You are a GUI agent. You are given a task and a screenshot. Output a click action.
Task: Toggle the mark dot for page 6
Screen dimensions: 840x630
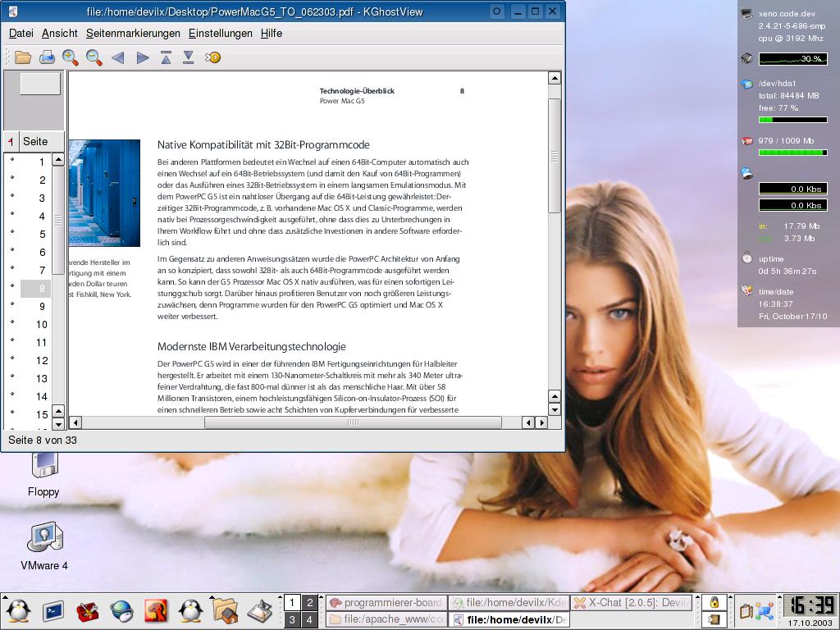12,249
